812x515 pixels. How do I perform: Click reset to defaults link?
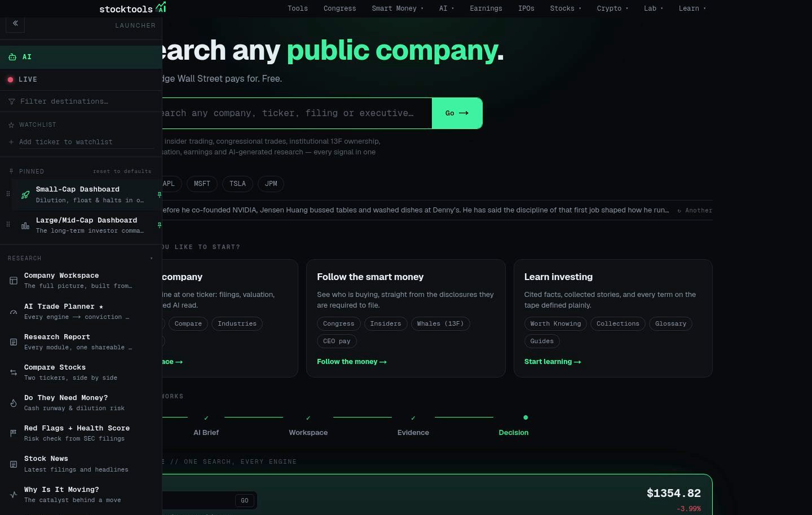click(122, 171)
